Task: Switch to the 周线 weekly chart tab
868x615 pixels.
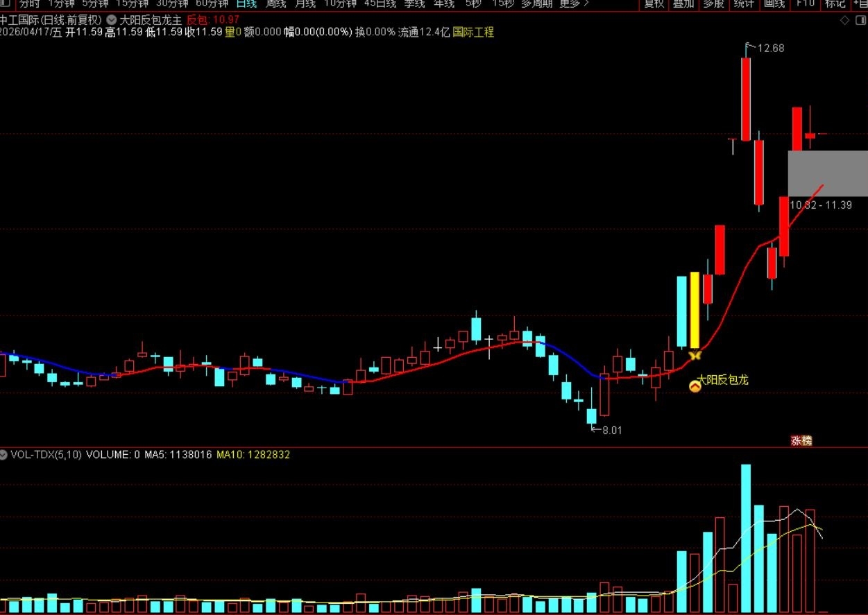Action: point(276,3)
